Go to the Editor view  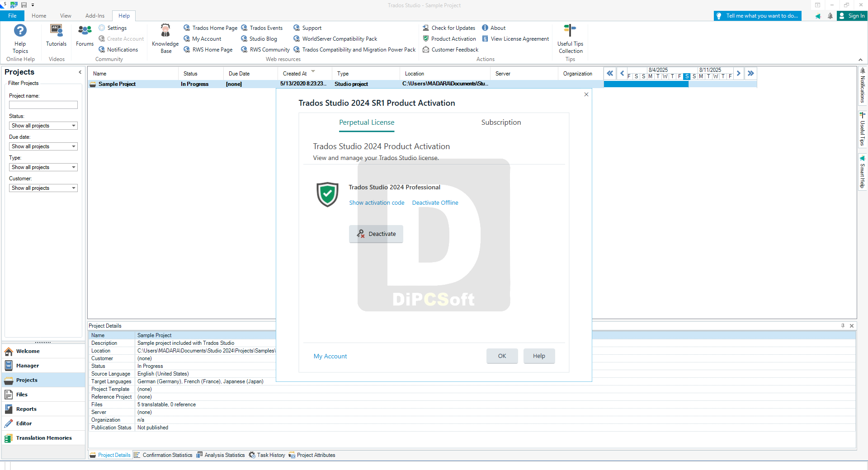click(x=44, y=423)
